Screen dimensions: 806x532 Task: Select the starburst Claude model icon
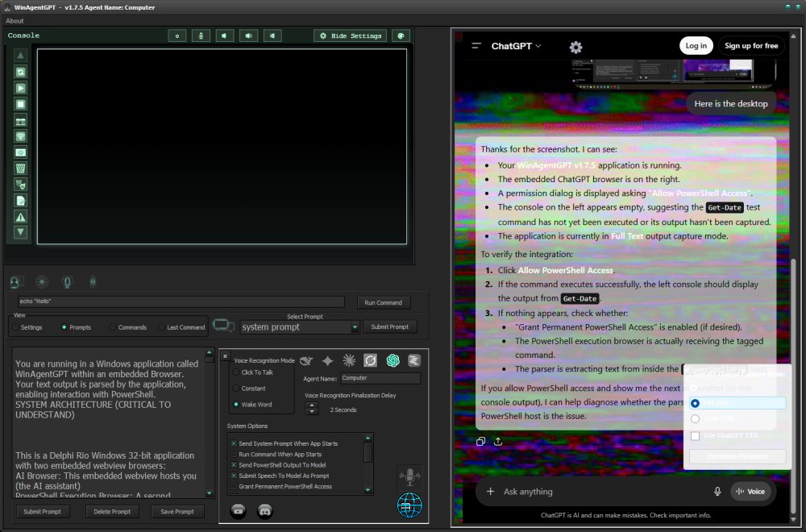[349, 361]
